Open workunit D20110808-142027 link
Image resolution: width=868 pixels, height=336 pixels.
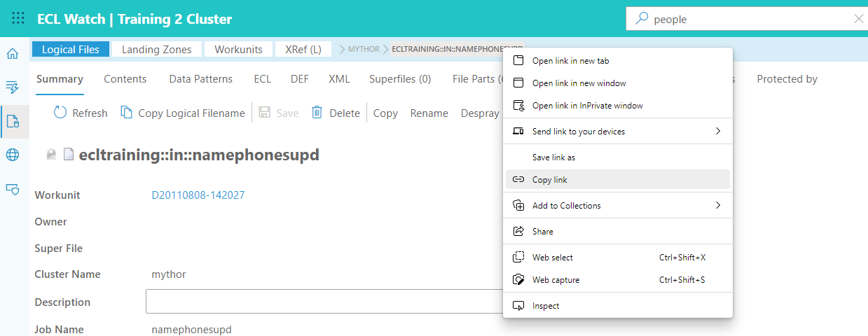coord(198,195)
